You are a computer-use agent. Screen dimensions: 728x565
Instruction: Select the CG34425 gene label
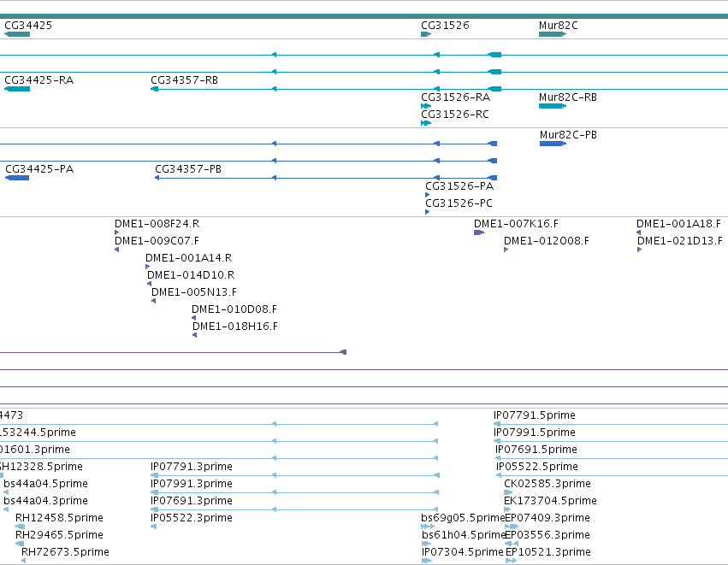28,26
